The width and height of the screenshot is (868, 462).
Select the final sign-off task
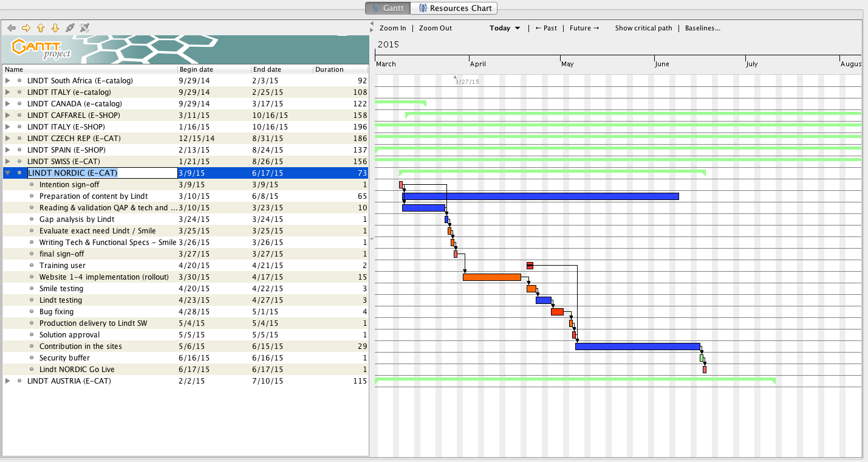click(185, 253)
